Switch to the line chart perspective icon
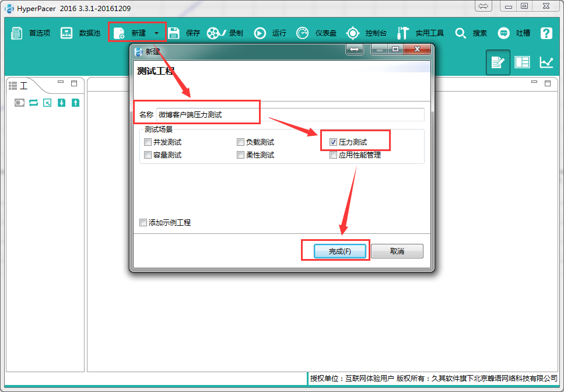Viewport: 564px width, 392px height. pos(546,62)
